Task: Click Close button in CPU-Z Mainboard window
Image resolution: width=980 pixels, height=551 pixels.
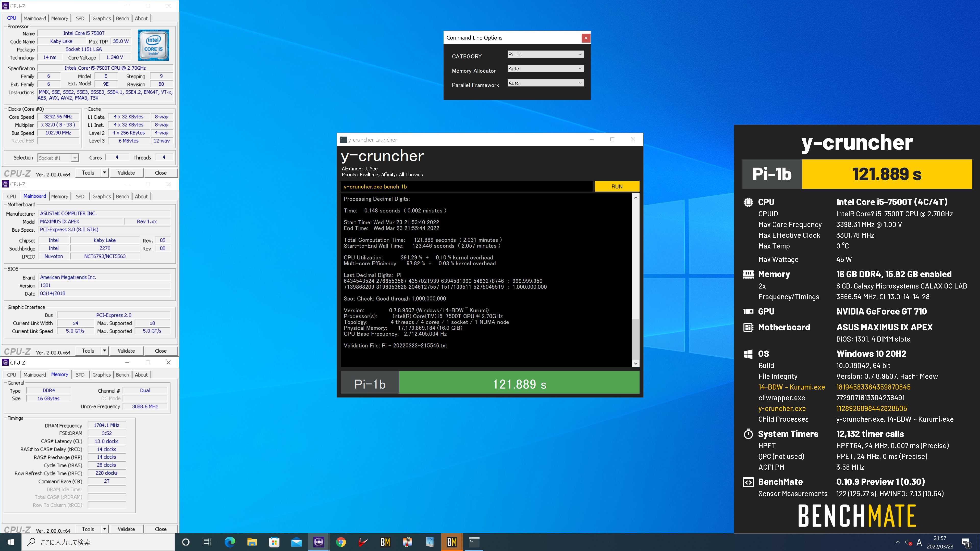Action: point(161,350)
